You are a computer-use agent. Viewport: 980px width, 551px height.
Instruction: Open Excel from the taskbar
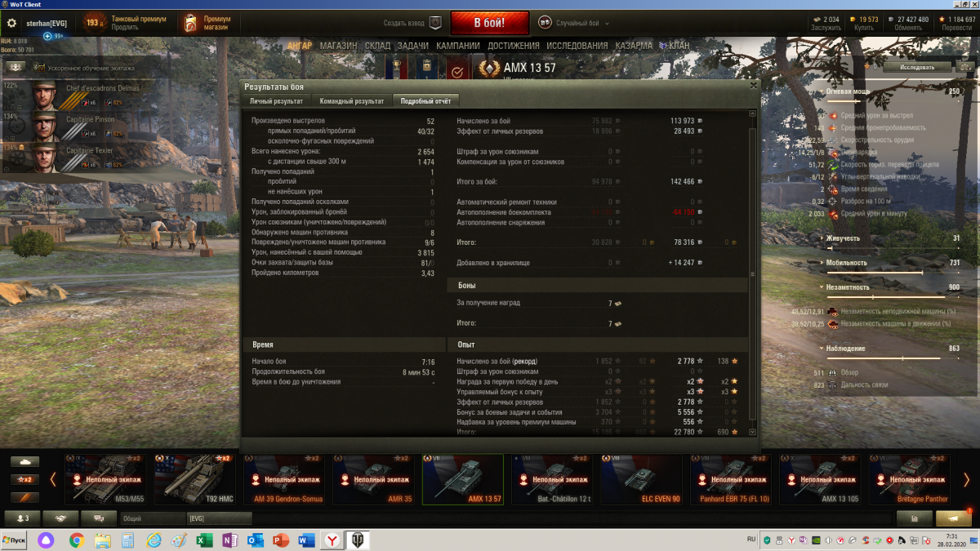coord(204,540)
